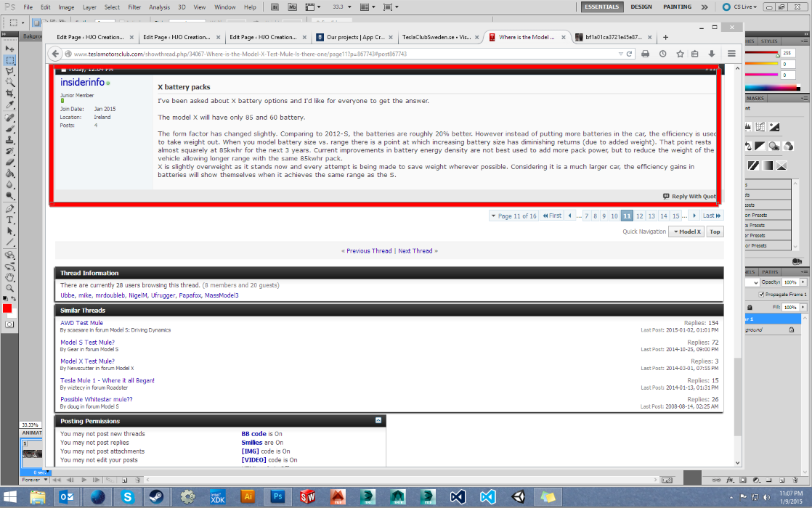Open the Previous Thread link
The height and width of the screenshot is (508, 812).
point(369,251)
